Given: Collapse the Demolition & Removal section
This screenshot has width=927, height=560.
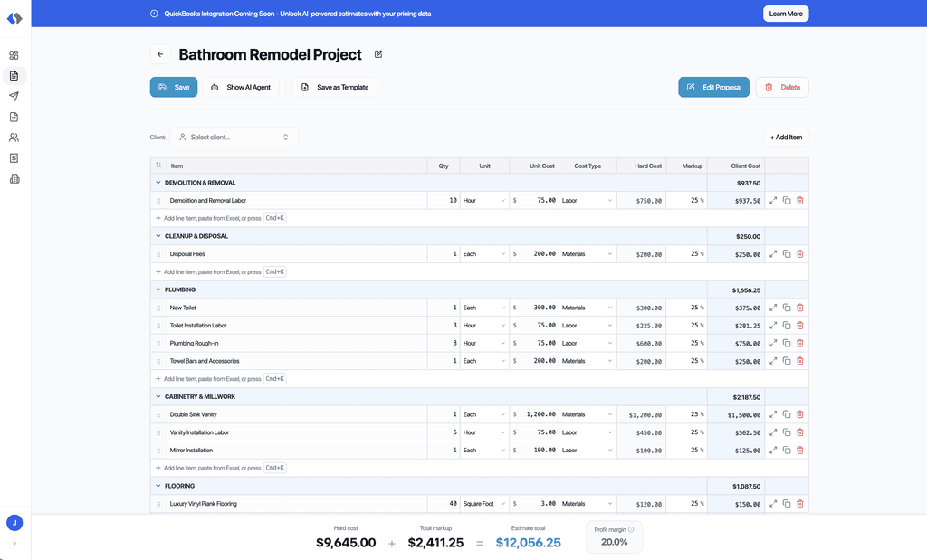Looking at the screenshot, I should coord(158,183).
